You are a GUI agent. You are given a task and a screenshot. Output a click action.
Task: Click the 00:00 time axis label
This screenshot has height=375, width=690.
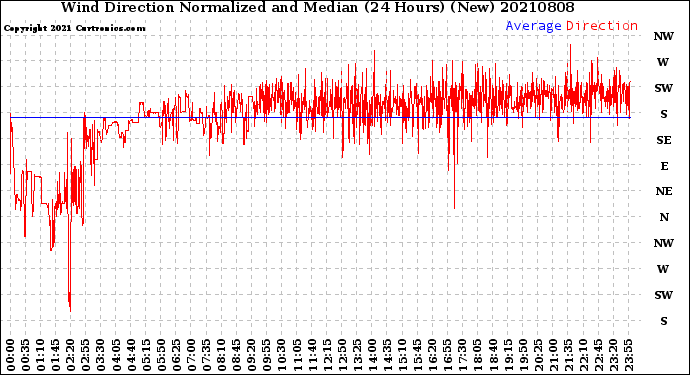pyautogui.click(x=11, y=355)
